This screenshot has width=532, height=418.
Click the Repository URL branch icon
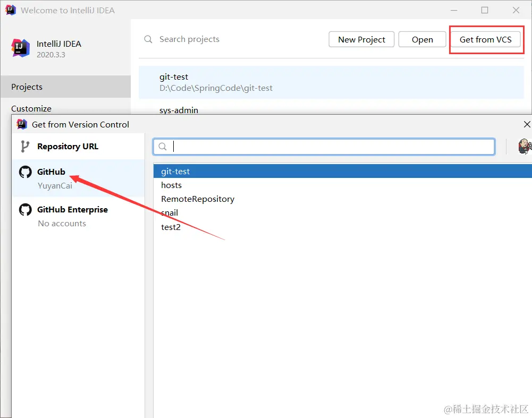point(25,147)
